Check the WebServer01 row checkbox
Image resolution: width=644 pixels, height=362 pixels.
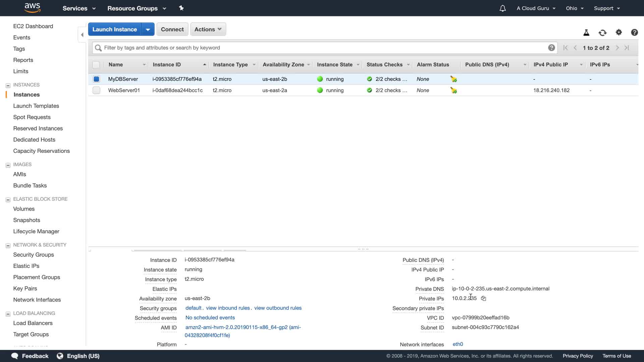[96, 90]
